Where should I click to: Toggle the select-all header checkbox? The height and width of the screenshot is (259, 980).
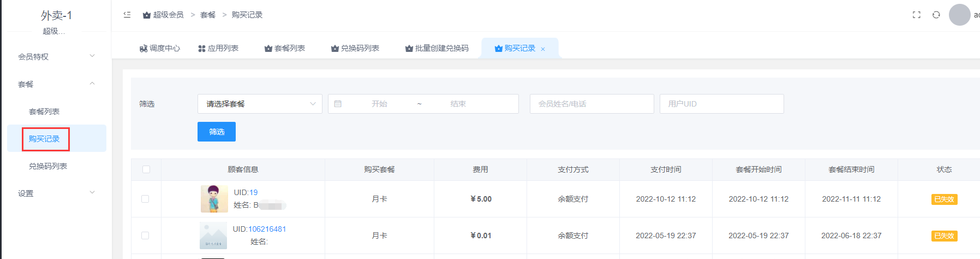(146, 169)
